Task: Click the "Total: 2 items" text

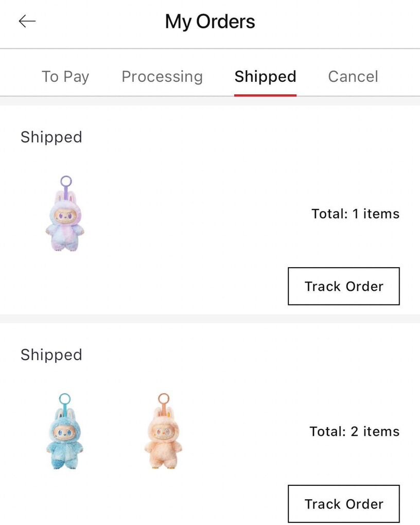Action: 354,431
